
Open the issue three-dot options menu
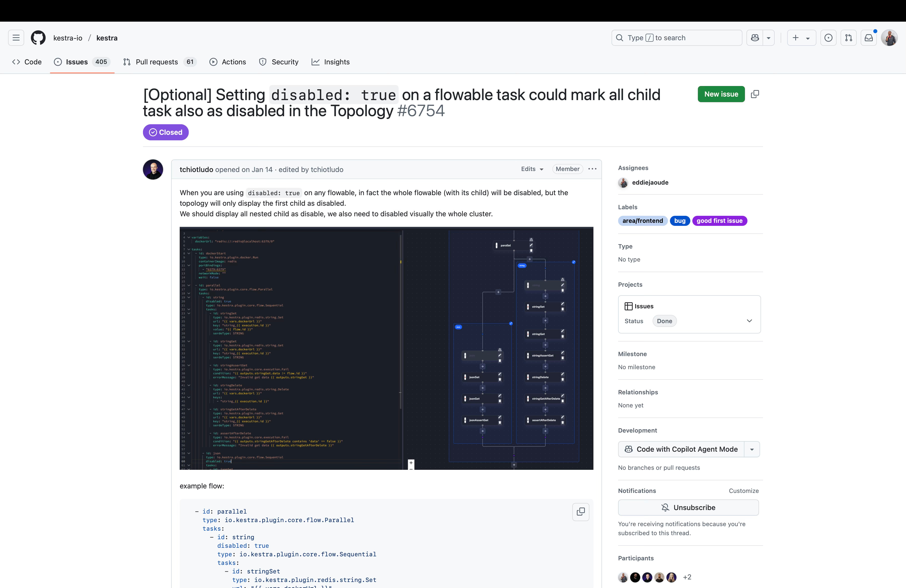(x=592, y=169)
